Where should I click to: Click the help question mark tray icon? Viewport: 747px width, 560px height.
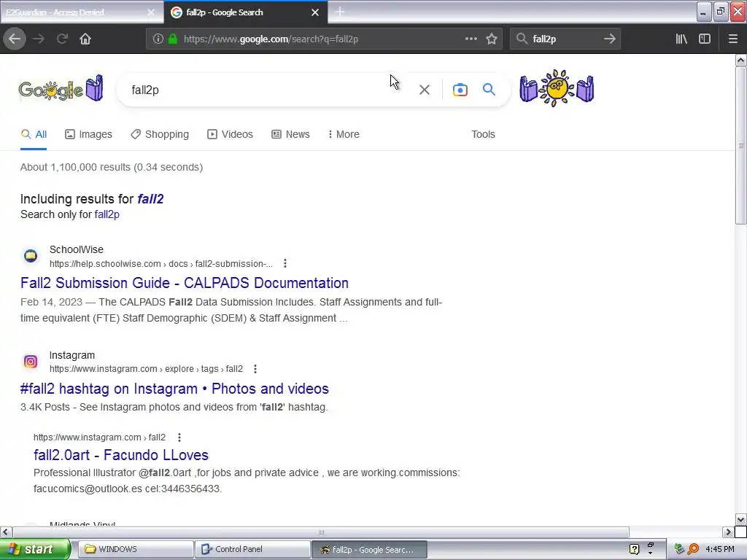634,550
